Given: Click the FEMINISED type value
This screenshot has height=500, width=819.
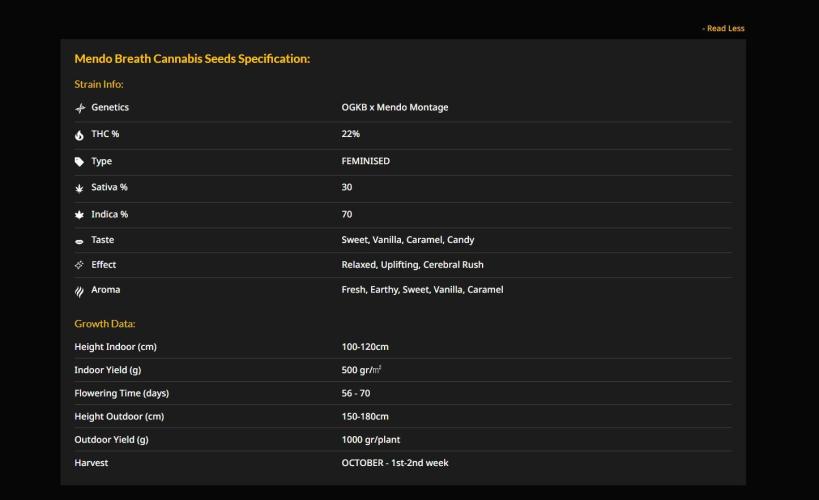Looking at the screenshot, I should click(x=366, y=161).
